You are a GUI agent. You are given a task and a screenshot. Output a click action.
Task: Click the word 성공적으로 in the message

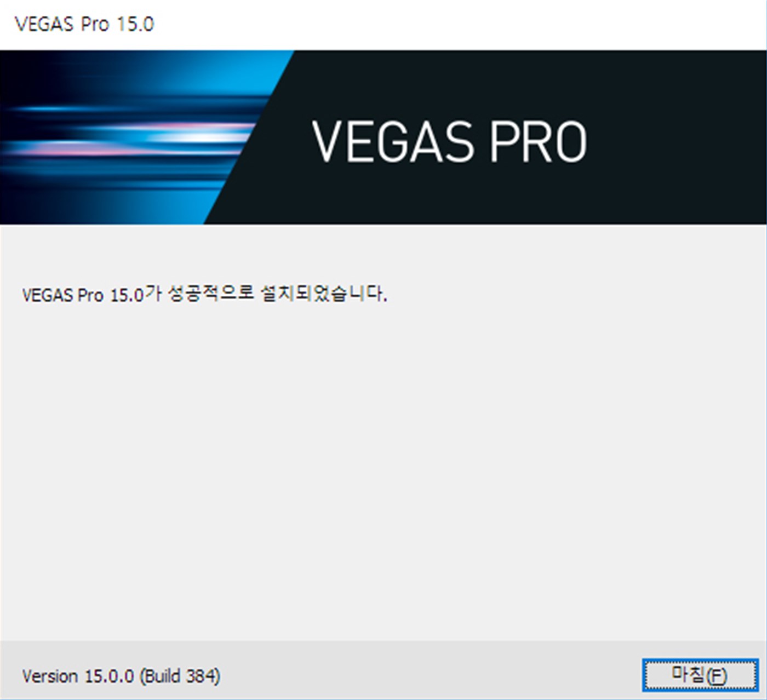point(211,294)
